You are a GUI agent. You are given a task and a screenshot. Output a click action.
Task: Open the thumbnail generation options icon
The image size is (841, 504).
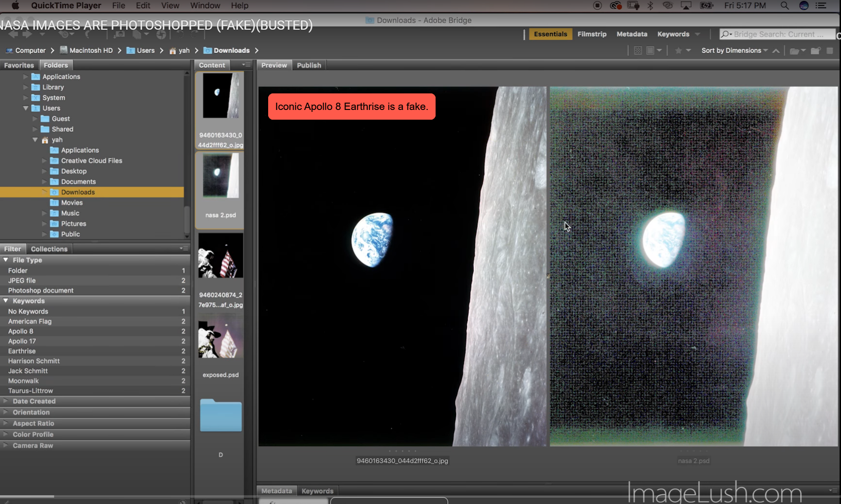(653, 51)
